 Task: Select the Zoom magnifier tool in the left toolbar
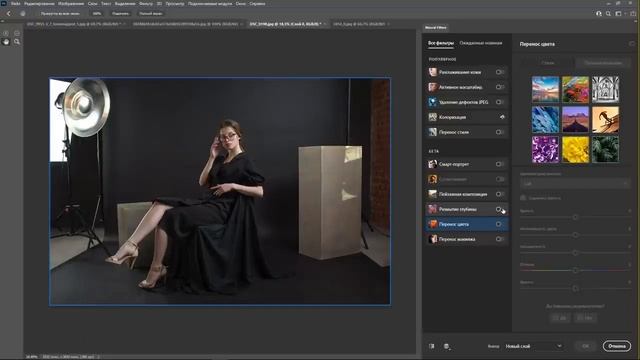pyautogui.click(x=17, y=42)
